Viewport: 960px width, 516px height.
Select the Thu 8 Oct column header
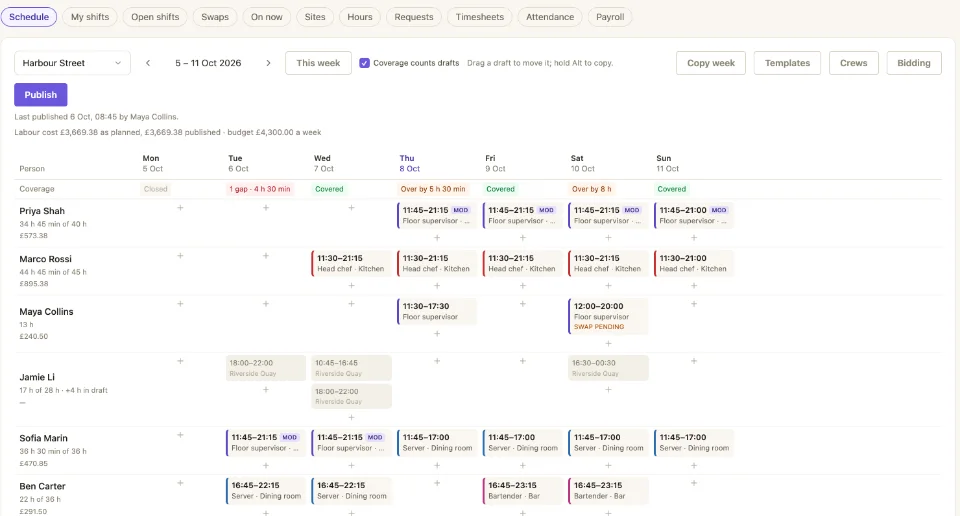410,163
